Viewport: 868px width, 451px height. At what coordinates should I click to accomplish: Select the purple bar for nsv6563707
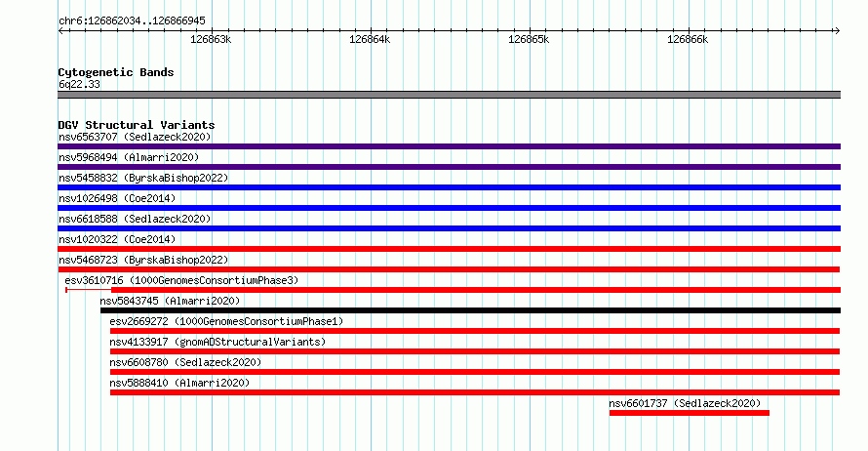[449, 146]
